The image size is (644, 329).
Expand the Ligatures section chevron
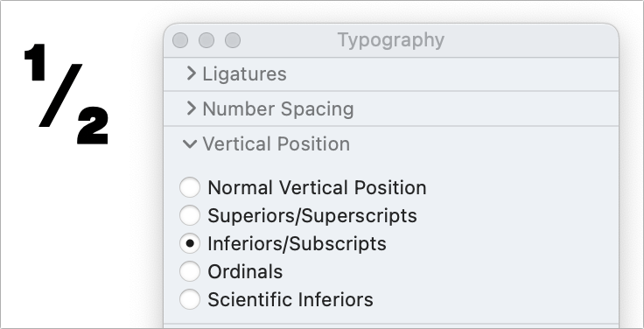[x=191, y=73]
